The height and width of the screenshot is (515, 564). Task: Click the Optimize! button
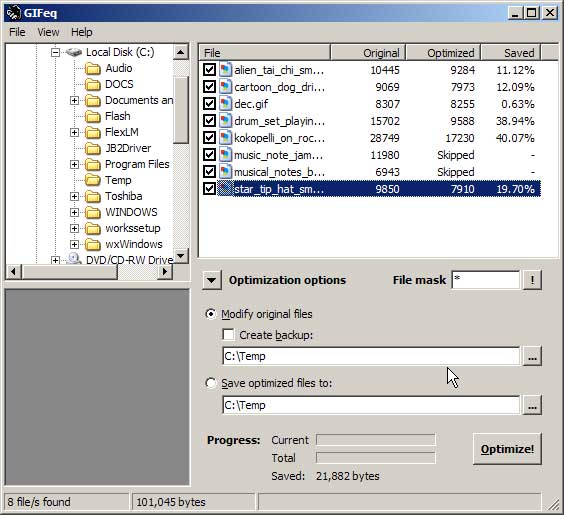[507, 449]
